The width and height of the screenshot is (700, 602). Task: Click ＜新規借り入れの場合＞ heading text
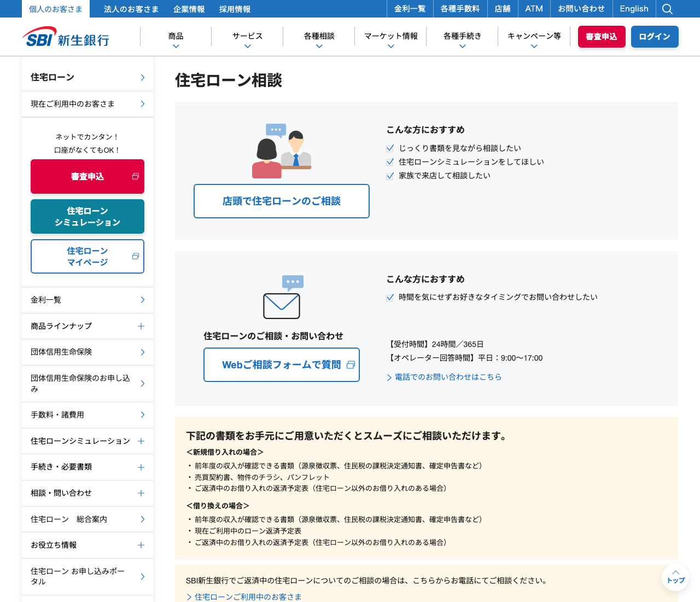[225, 452]
